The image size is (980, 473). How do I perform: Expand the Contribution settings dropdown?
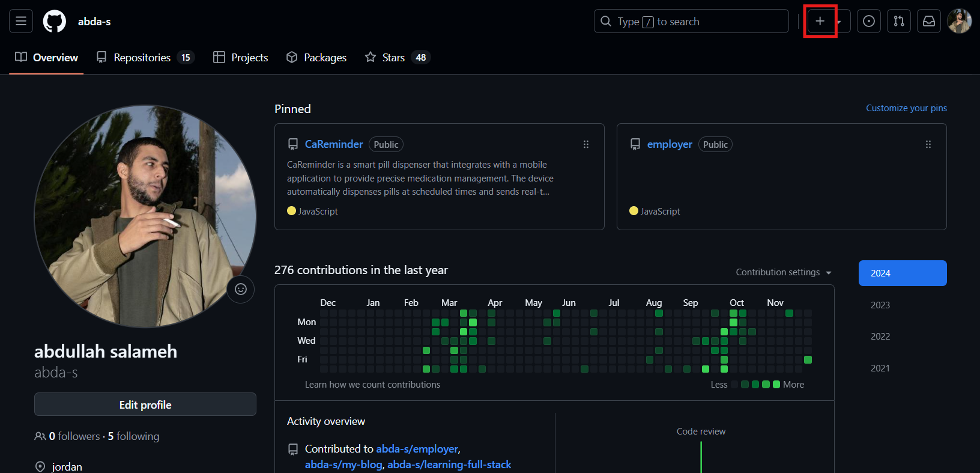tap(784, 272)
